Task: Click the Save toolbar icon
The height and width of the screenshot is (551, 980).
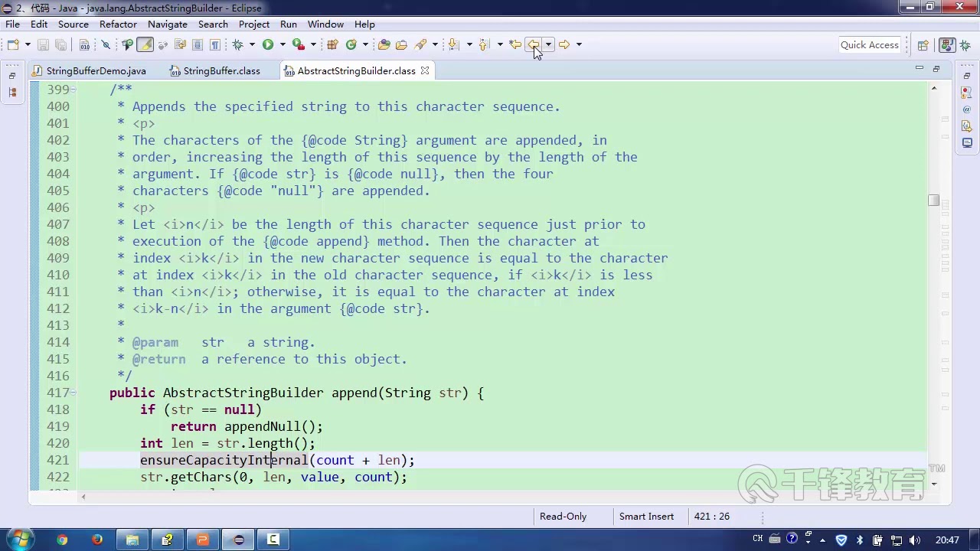Action: point(44,44)
